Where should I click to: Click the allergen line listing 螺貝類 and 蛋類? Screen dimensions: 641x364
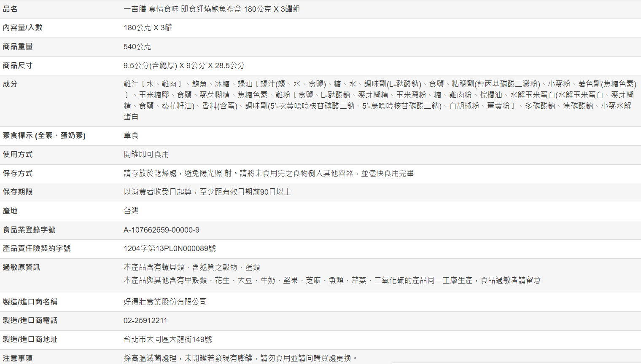pos(192,268)
